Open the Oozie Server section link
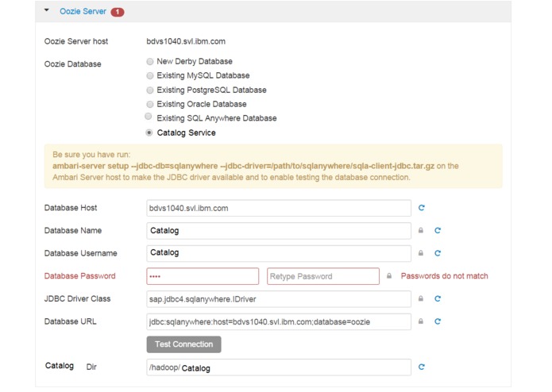 click(83, 12)
